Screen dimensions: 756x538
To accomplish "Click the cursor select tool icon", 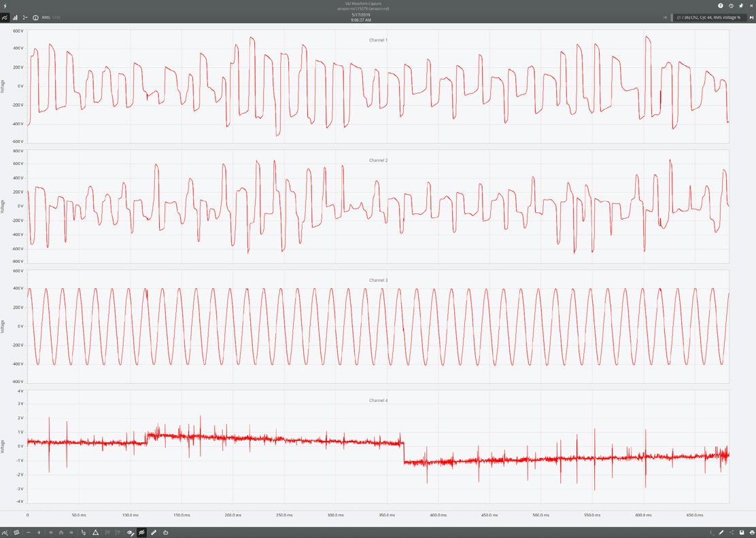I will [84, 533].
